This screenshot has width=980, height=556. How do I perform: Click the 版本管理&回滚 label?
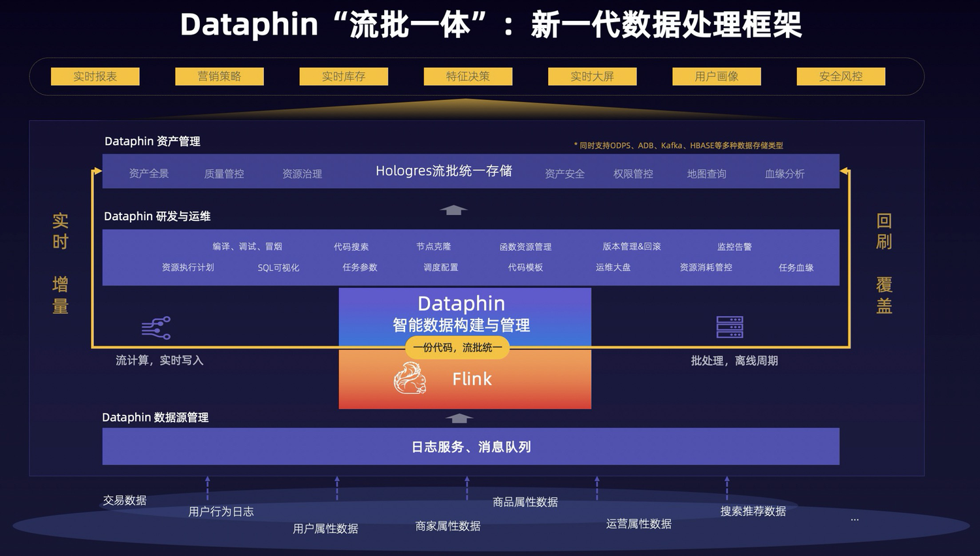coord(632,246)
